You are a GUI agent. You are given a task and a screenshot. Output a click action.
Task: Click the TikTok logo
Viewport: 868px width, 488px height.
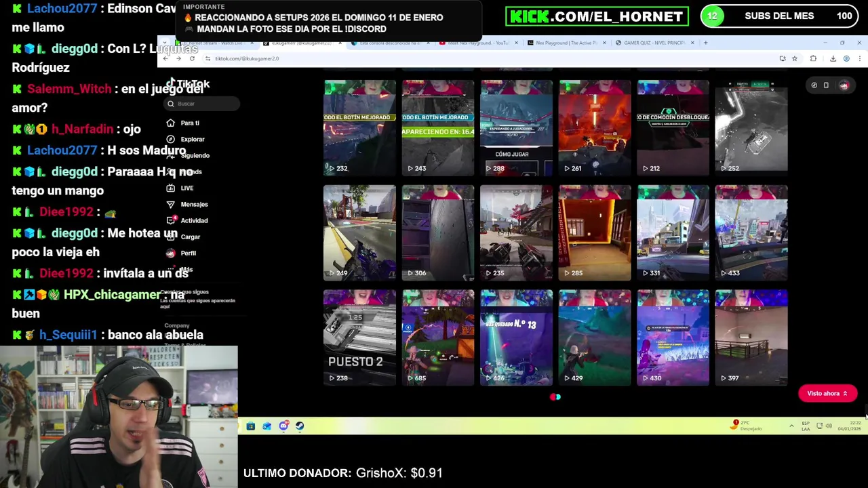click(189, 84)
